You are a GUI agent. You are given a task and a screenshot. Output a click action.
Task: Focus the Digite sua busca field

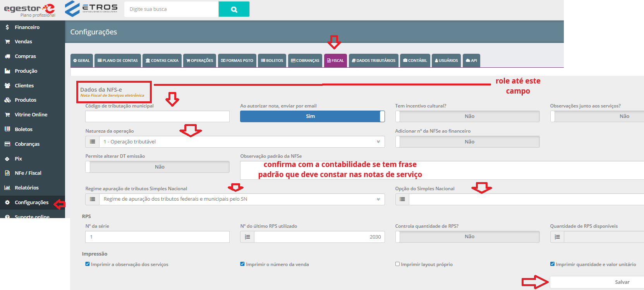coord(172,9)
